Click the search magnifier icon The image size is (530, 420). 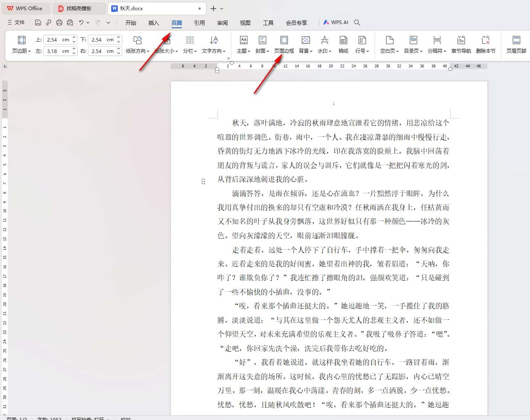pyautogui.click(x=357, y=22)
